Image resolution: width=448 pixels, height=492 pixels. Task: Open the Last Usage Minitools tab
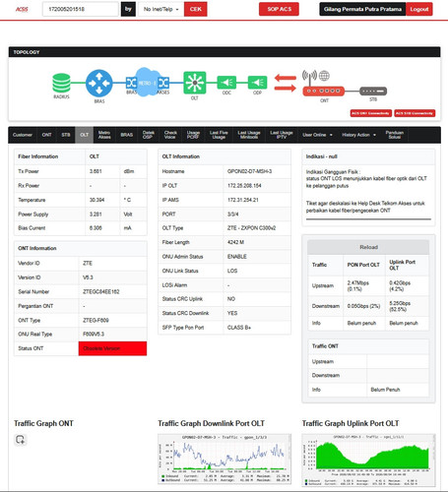pyautogui.click(x=249, y=135)
